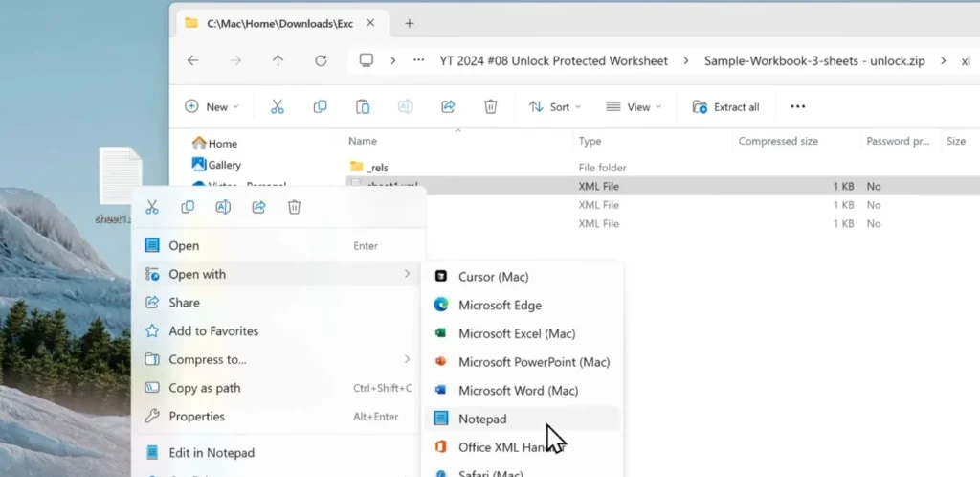This screenshot has height=477, width=980.
Task: Click the Name column header
Action: (x=363, y=142)
